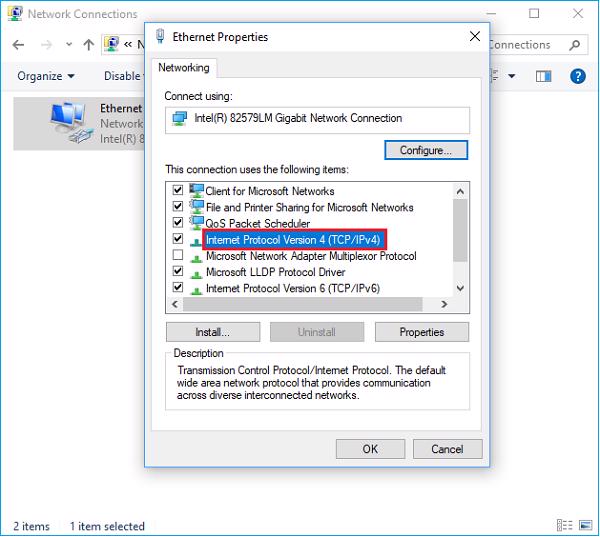Open Help with the question mark icon

pos(577,76)
